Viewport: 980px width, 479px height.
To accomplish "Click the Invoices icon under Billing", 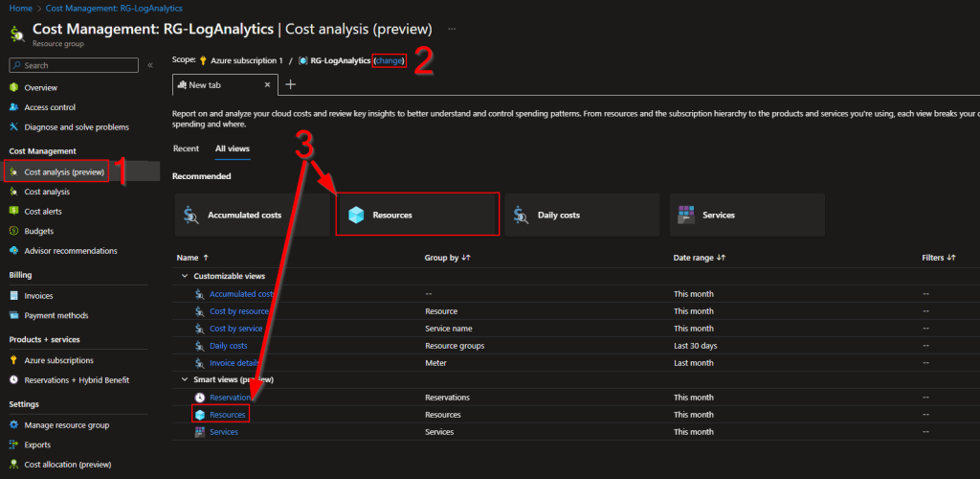I will (x=13, y=296).
